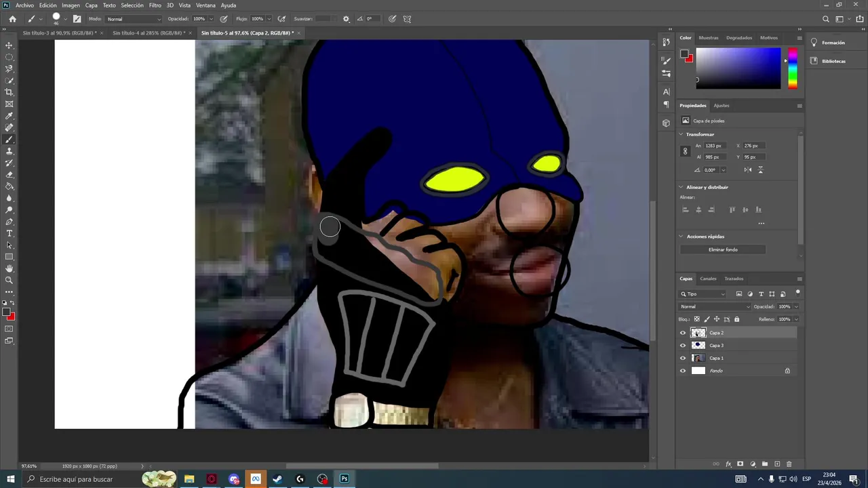Viewport: 868px width, 488px height.
Task: Select the Lasso tool
Action: point(9,68)
